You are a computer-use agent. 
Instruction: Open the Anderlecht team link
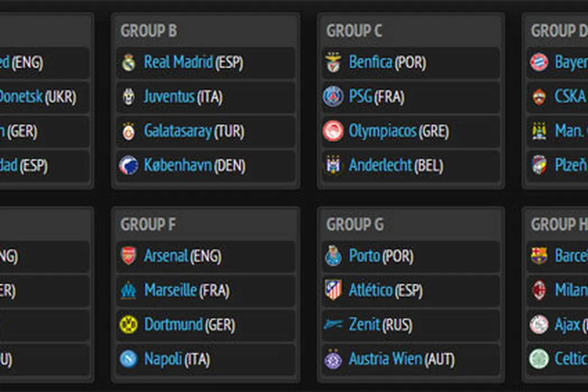click(380, 166)
